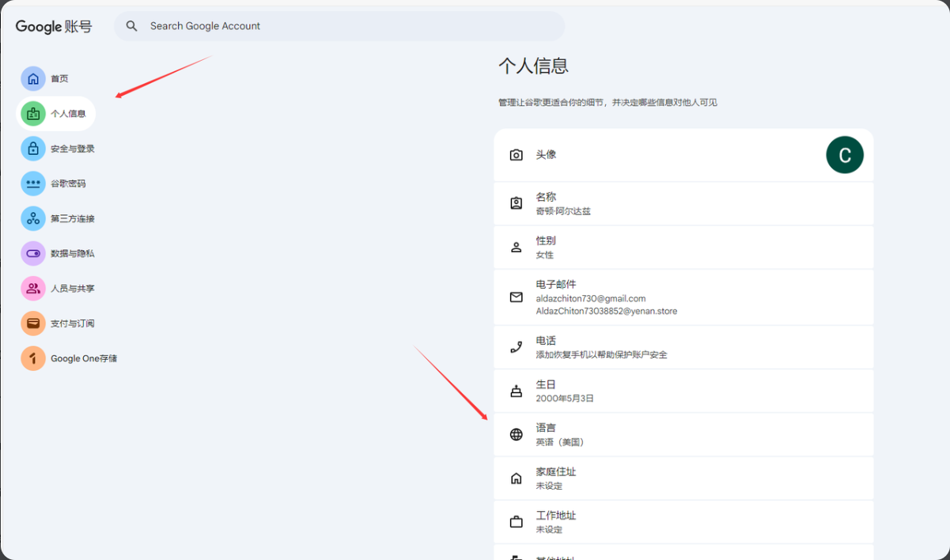Click the person icon beside 性别

[517, 248]
